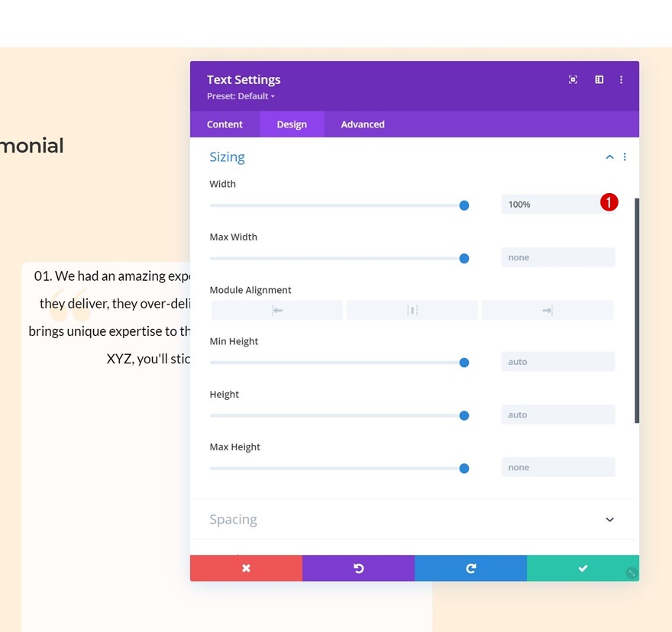Expand the Spacing section

[609, 519]
